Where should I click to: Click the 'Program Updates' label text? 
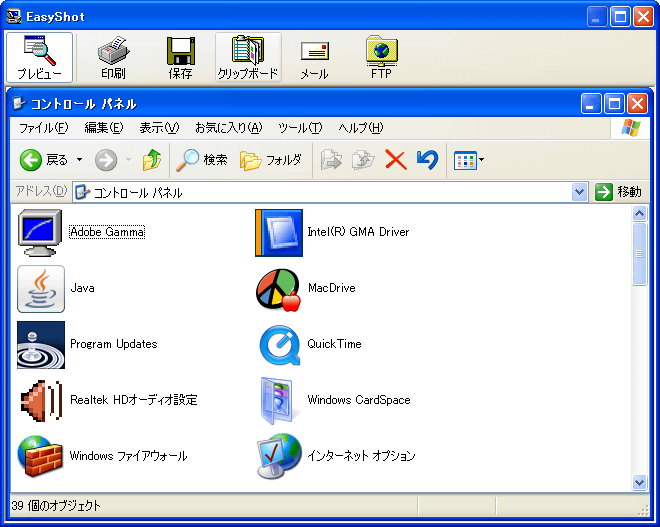point(114,344)
